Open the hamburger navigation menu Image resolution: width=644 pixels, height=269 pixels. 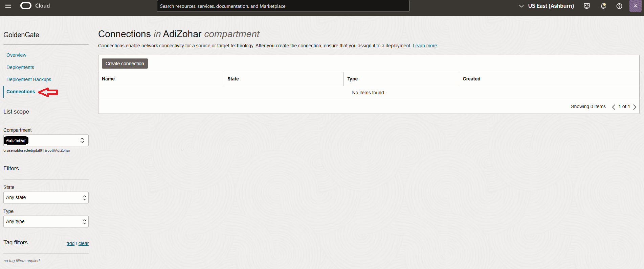tap(8, 6)
